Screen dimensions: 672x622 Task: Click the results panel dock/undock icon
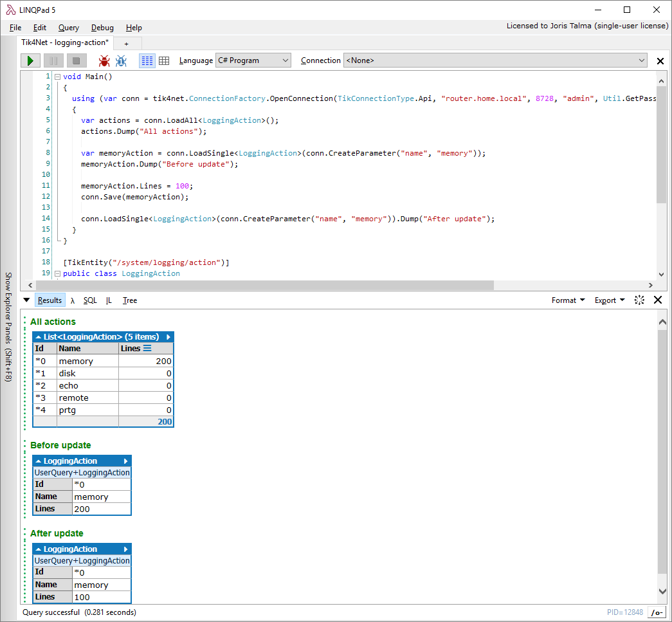click(639, 300)
